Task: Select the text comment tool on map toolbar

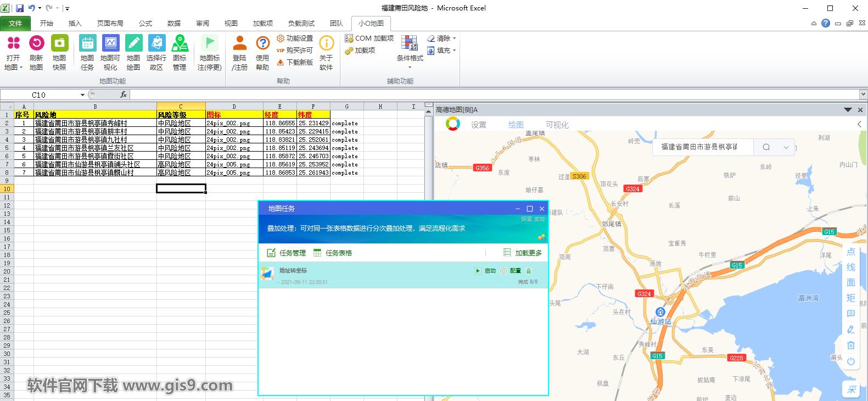Action: click(x=850, y=314)
